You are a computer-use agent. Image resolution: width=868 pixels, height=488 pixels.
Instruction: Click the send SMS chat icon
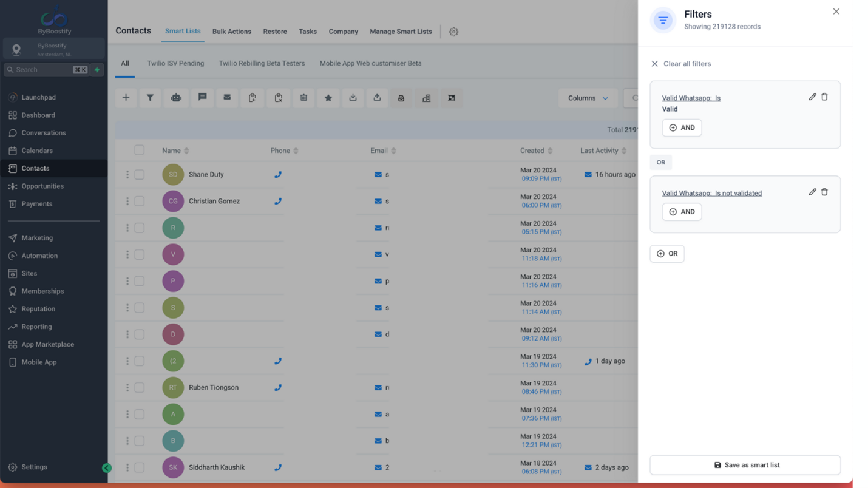202,98
